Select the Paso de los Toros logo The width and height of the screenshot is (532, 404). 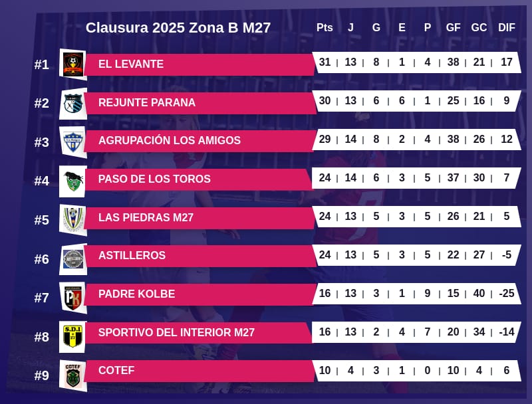click(72, 180)
